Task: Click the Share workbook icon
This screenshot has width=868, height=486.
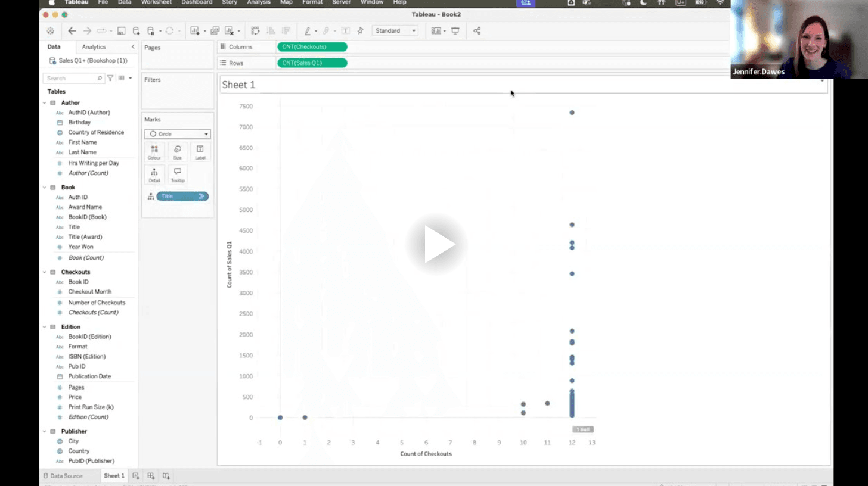Action: tap(477, 31)
